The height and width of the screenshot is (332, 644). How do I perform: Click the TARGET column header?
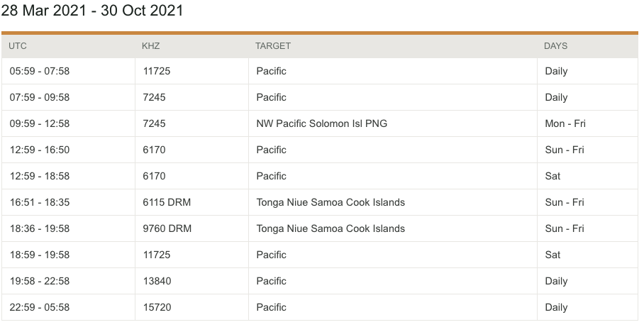273,45
